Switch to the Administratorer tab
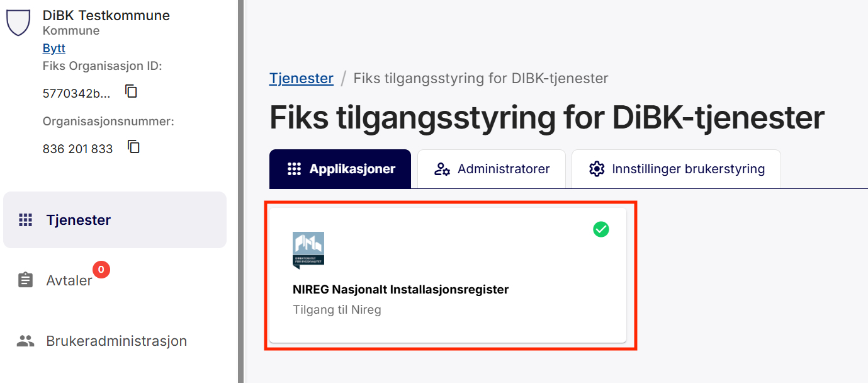The image size is (868, 383). [492, 168]
